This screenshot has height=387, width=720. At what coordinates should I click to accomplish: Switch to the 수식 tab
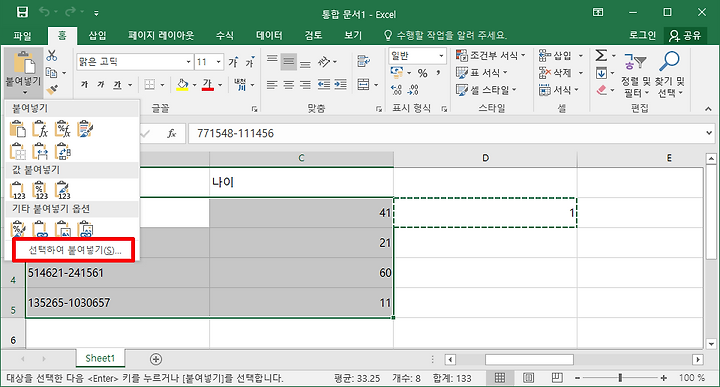tap(225, 35)
